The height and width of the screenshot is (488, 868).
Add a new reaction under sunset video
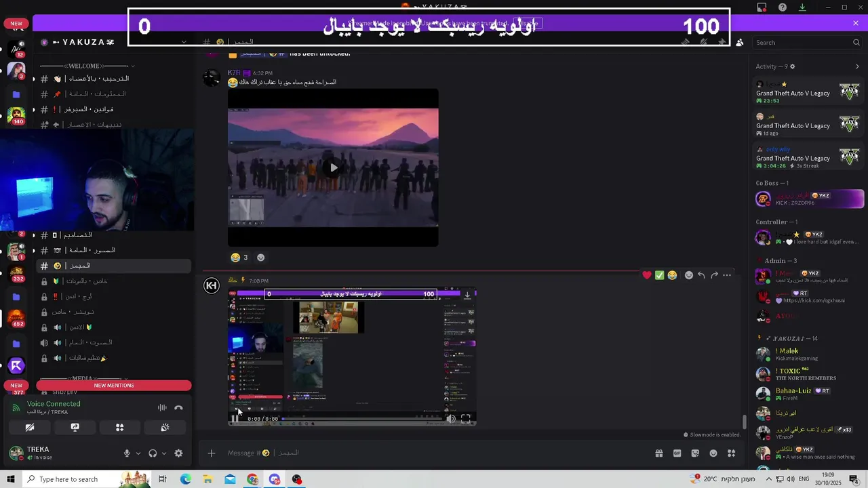pyautogui.click(x=260, y=258)
